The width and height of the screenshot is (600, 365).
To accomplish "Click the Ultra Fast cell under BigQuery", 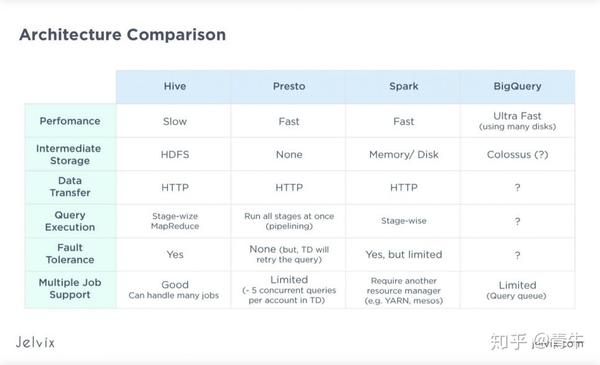I will pos(517,121).
